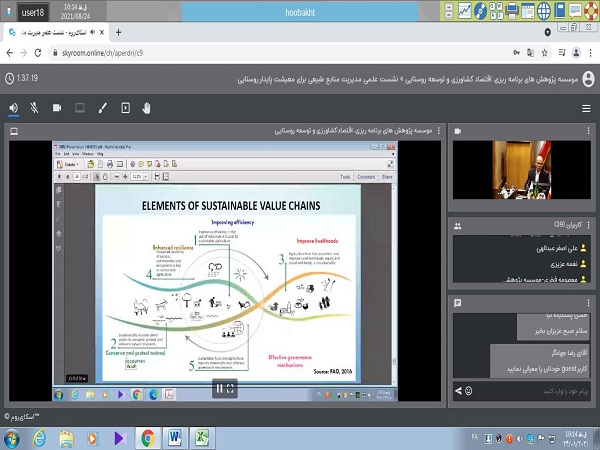Open Microsoft Word from the taskbar

click(176, 437)
